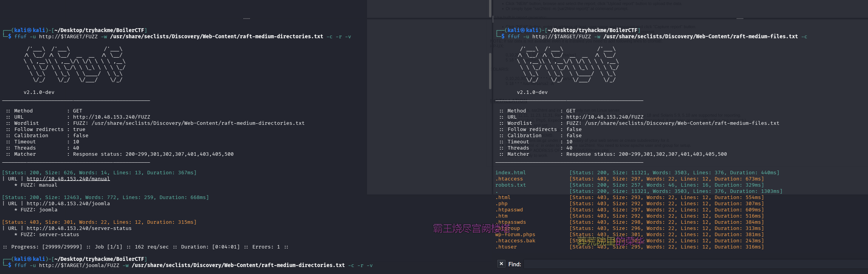Select the .htuser result entry
The width and height of the screenshot is (868, 274).
click(506, 247)
